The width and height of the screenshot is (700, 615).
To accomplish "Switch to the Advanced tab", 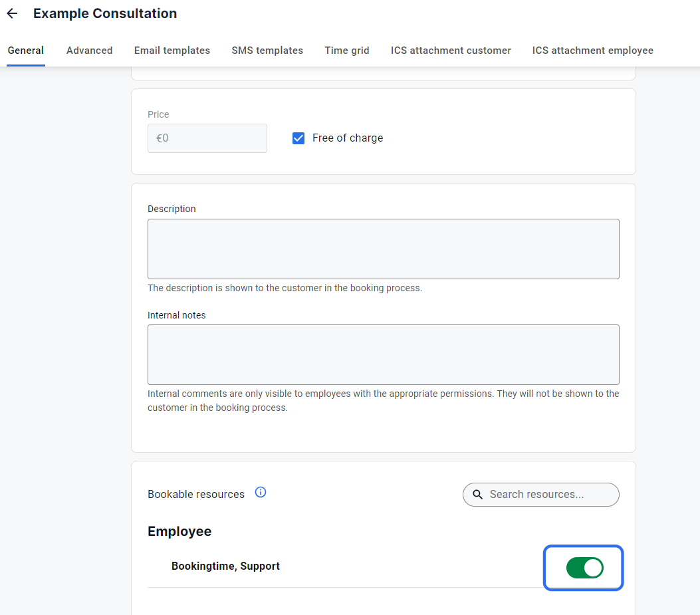I will pyautogui.click(x=89, y=51).
